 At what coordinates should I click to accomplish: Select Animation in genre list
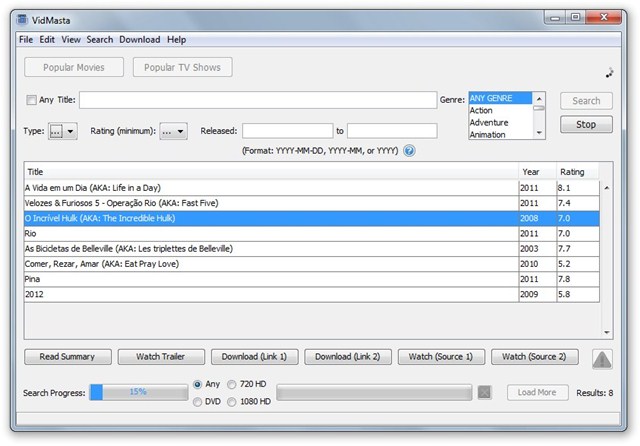click(x=500, y=134)
